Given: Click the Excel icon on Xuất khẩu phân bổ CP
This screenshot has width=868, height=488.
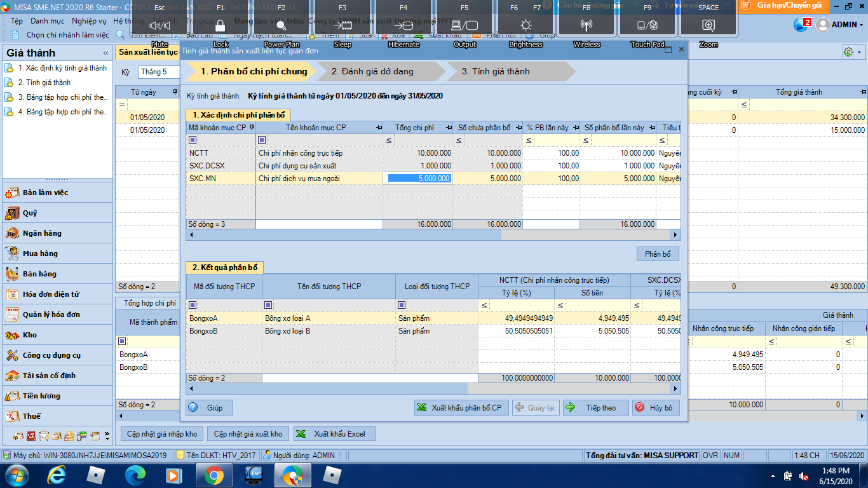Looking at the screenshot, I should [422, 408].
